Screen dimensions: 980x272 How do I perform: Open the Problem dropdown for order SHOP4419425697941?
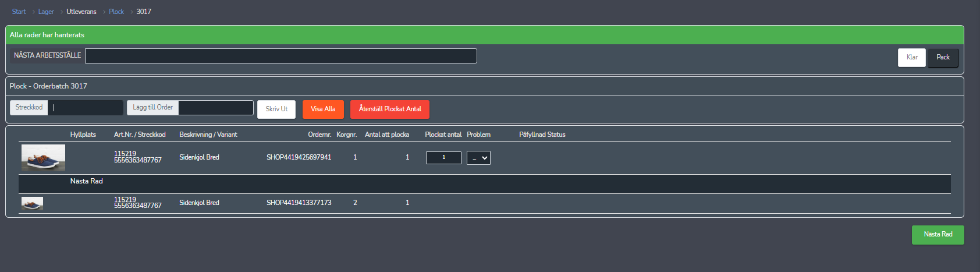coord(478,158)
